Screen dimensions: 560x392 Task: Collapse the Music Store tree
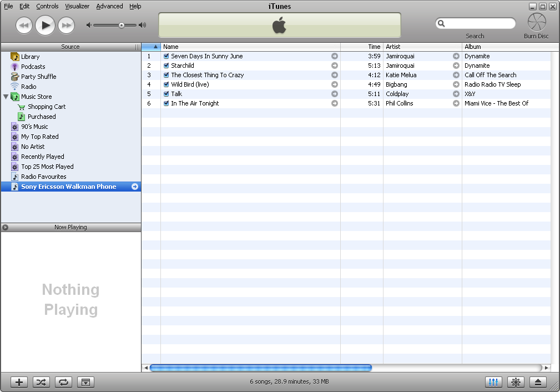6,97
